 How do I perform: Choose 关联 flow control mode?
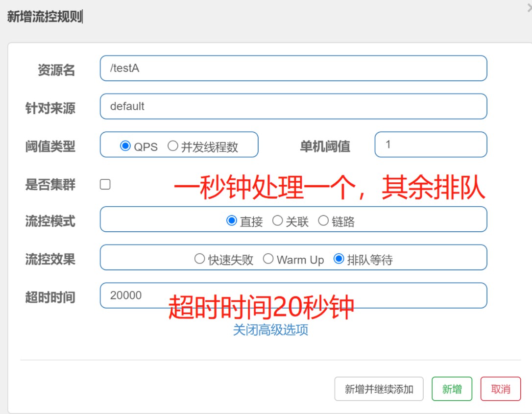tap(278, 220)
